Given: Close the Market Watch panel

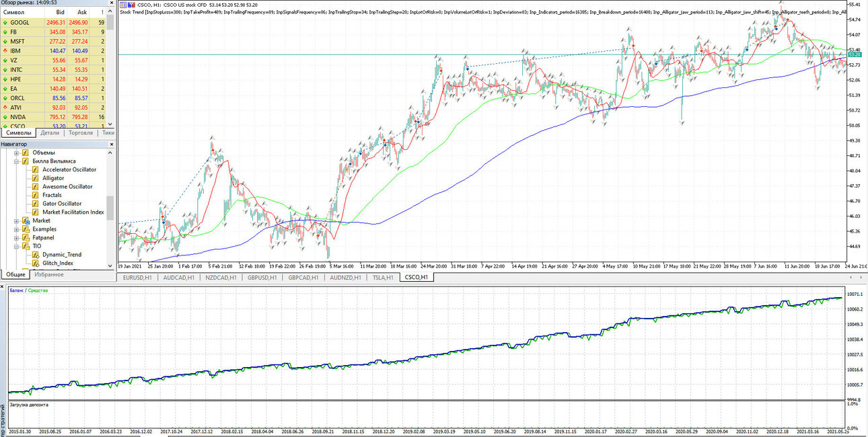Looking at the screenshot, I should pyautogui.click(x=110, y=3).
